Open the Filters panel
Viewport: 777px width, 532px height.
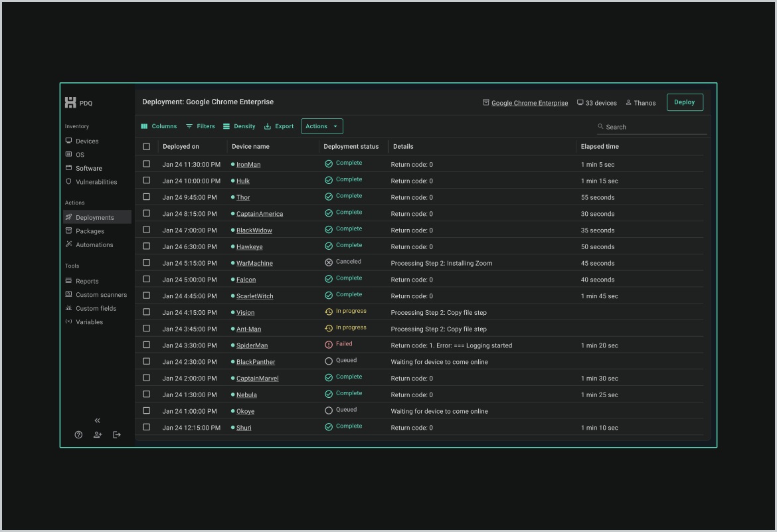point(200,126)
